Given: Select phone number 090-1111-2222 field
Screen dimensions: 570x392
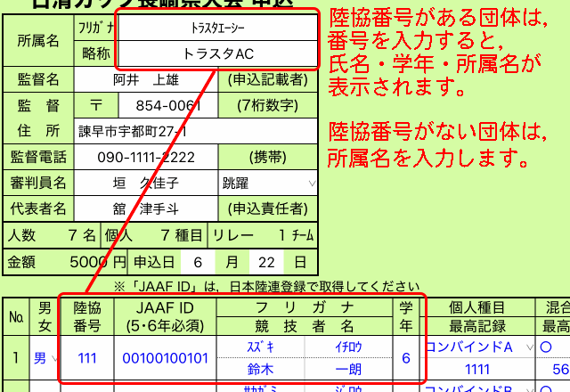Looking at the screenshot, I should click(146, 157).
